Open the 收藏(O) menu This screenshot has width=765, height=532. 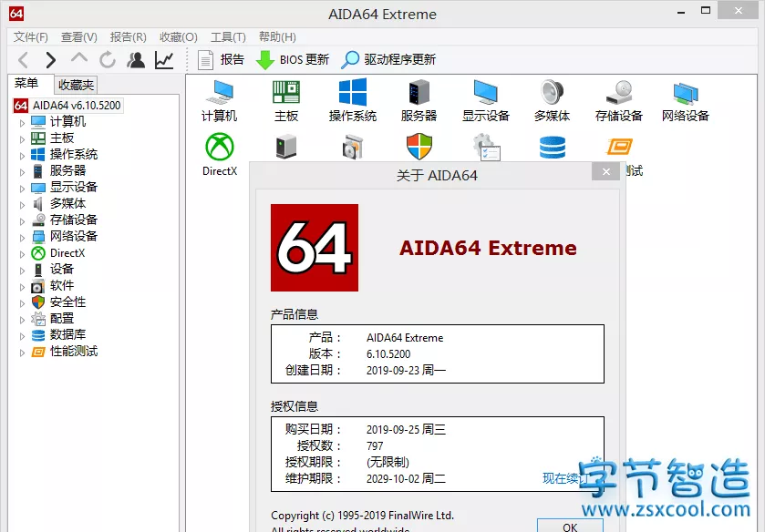click(x=179, y=37)
